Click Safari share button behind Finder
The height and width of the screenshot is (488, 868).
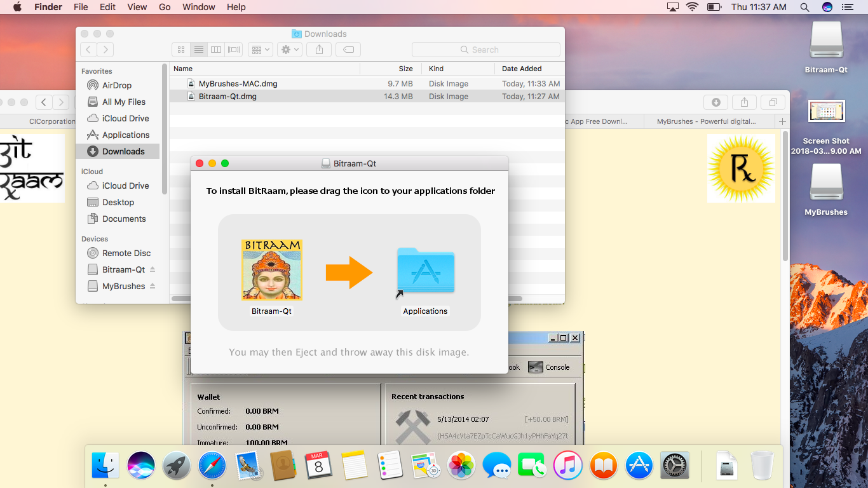[744, 102]
